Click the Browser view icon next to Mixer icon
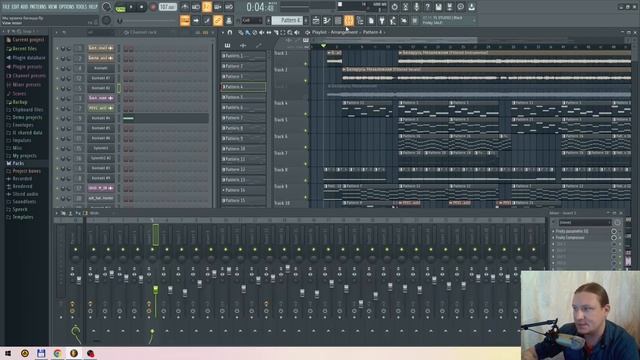 click(x=360, y=20)
